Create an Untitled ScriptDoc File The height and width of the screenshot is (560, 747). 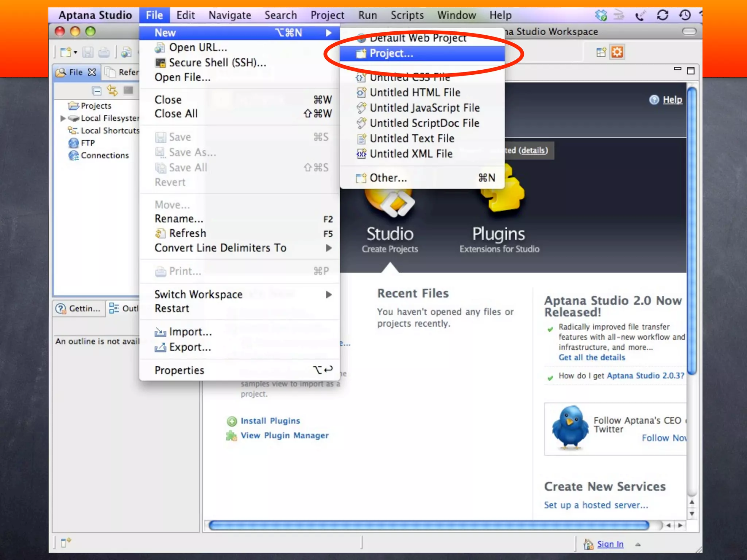(x=422, y=123)
